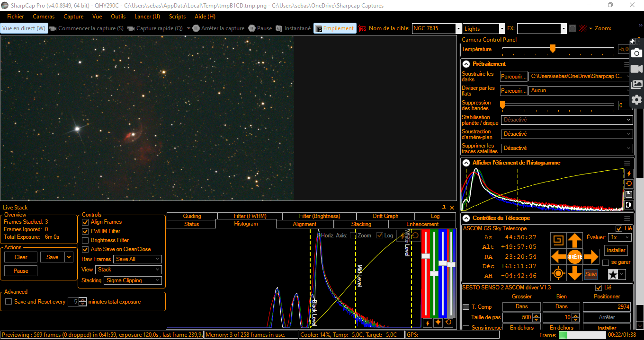Click the Live Stack Pause button
Image resolution: width=644 pixels, height=340 pixels.
21,271
